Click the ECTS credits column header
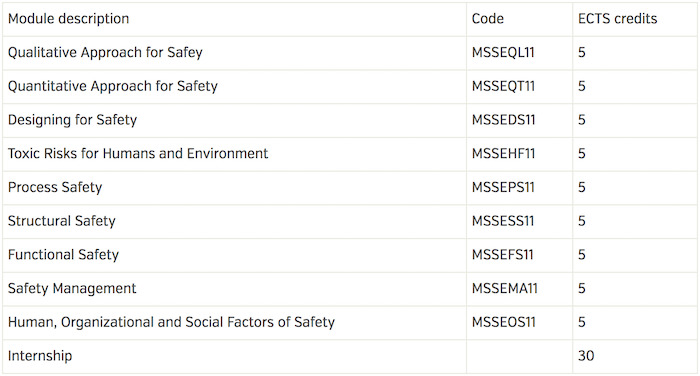 click(x=617, y=19)
